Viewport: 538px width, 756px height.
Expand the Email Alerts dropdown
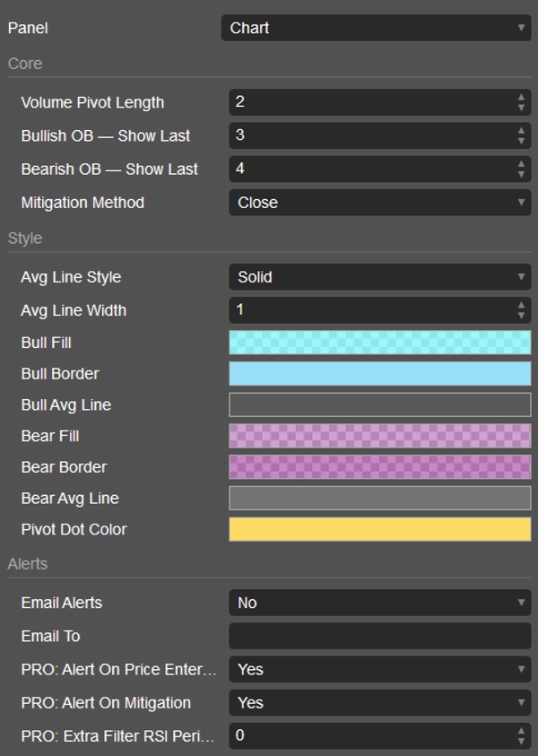377,603
